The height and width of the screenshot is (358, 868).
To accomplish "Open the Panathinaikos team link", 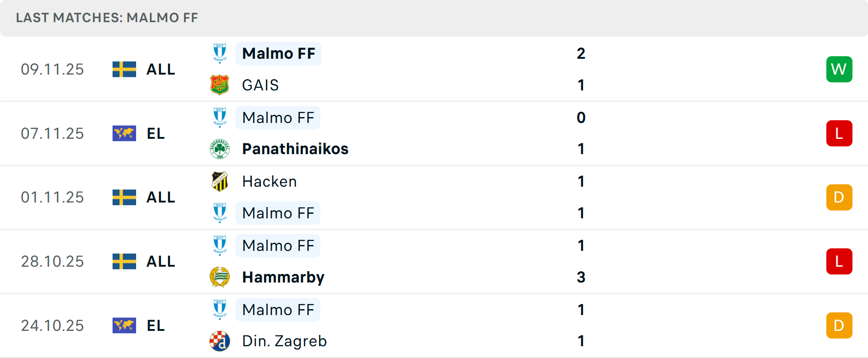I will tap(295, 149).
